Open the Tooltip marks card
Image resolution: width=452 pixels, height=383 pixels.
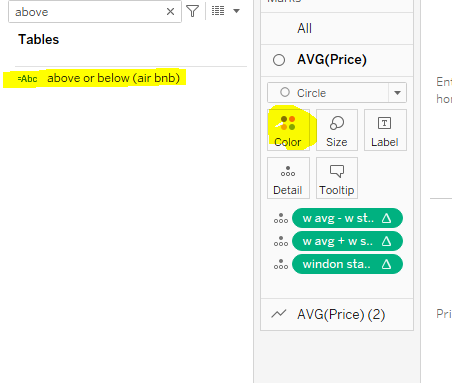[337, 178]
